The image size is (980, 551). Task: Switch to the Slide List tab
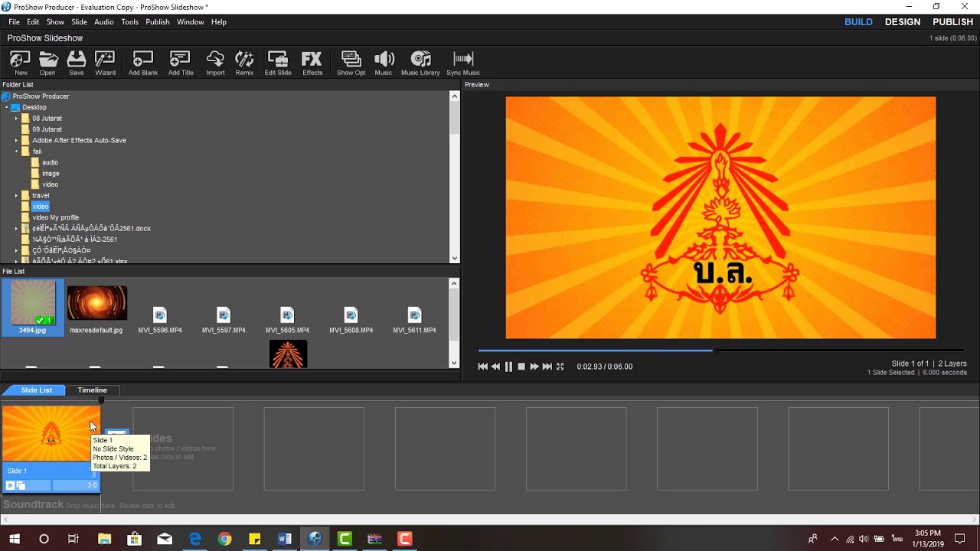(x=37, y=390)
